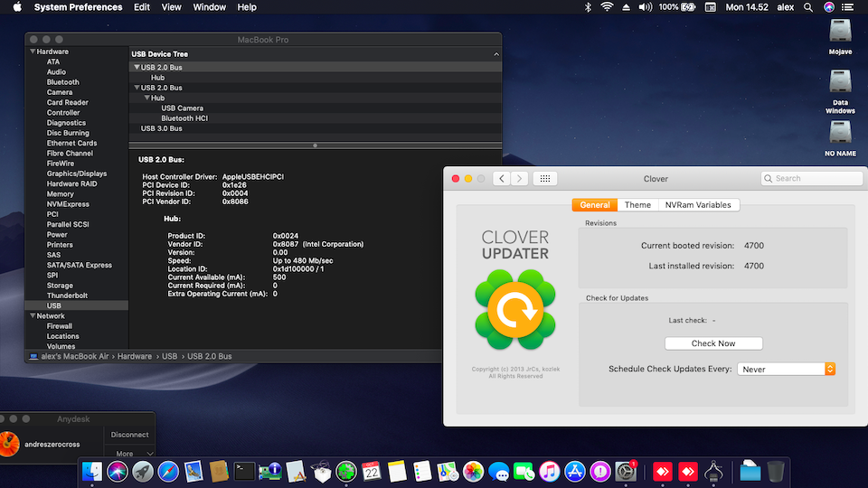
Task: Open the alex user menu in menu bar
Action: click(x=786, y=7)
